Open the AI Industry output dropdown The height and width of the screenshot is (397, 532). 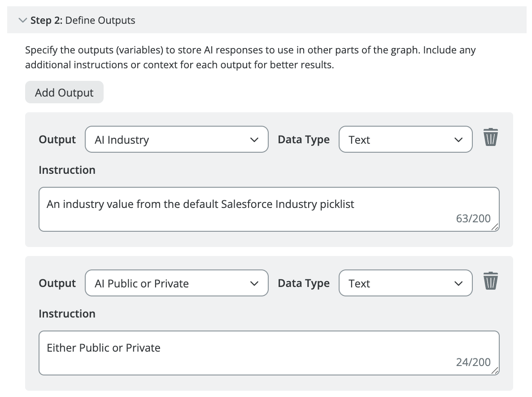point(176,140)
